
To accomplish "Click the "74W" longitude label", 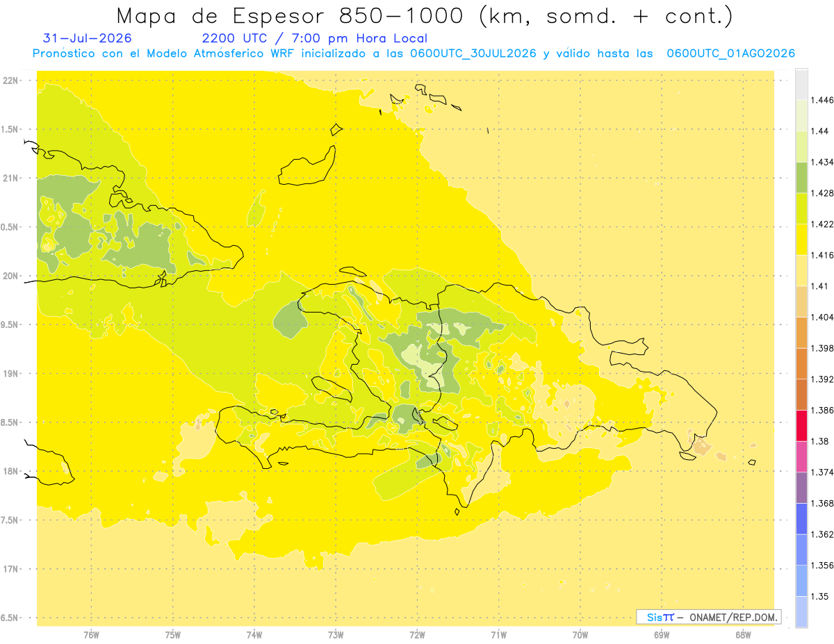I will 254,635.
